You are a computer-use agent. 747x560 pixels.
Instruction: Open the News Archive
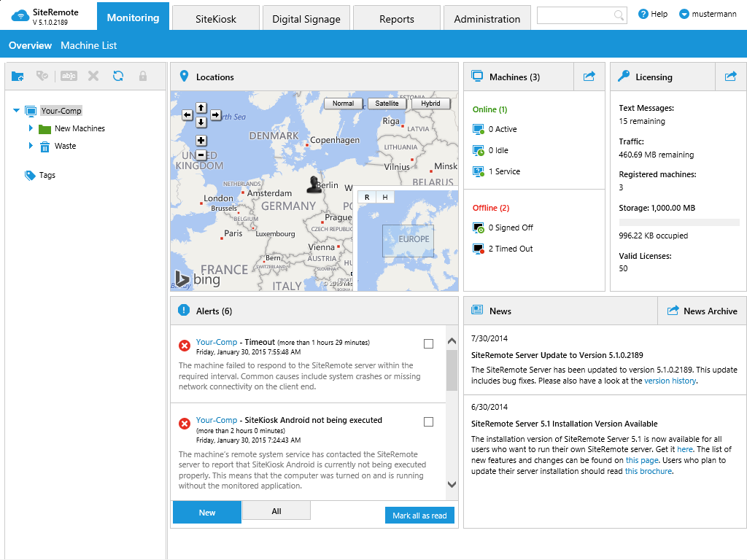coord(702,311)
